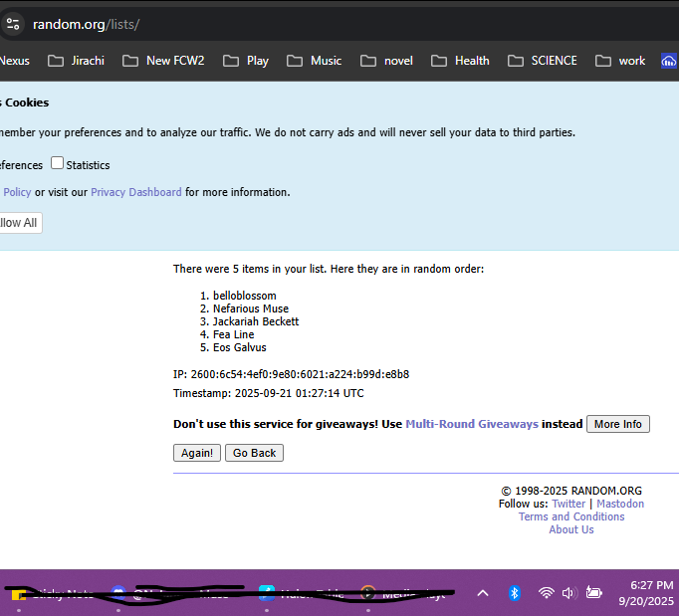Open the Terms and Conditions link

pos(571,516)
